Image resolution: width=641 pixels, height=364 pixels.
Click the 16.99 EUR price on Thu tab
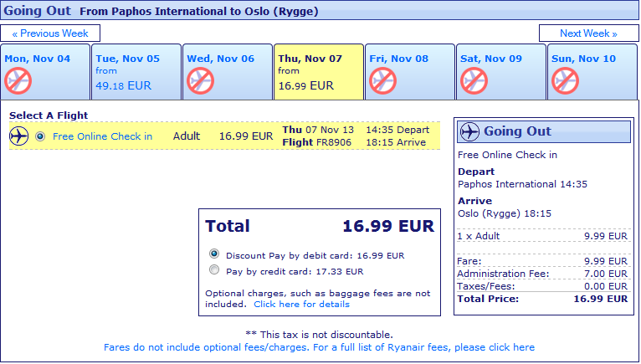(305, 85)
